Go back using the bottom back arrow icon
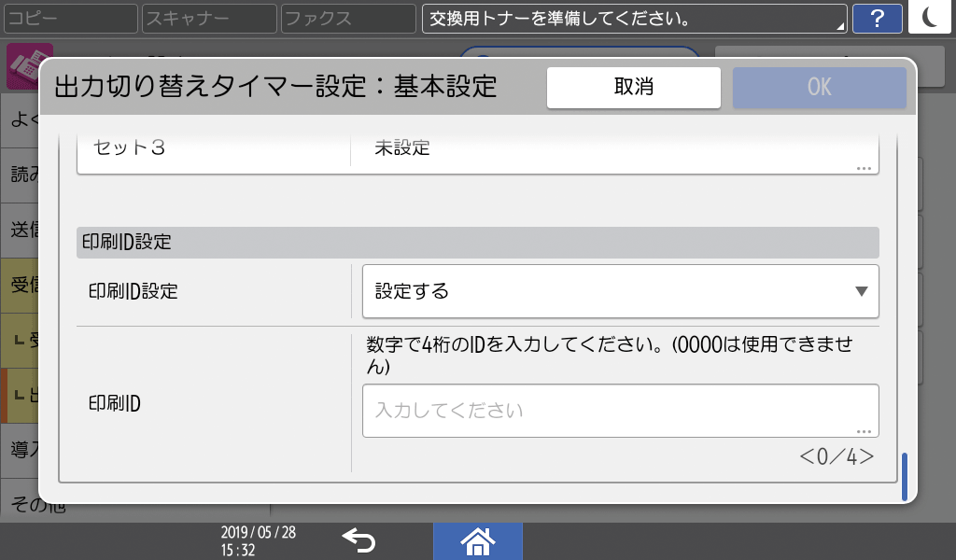 [x=359, y=541]
